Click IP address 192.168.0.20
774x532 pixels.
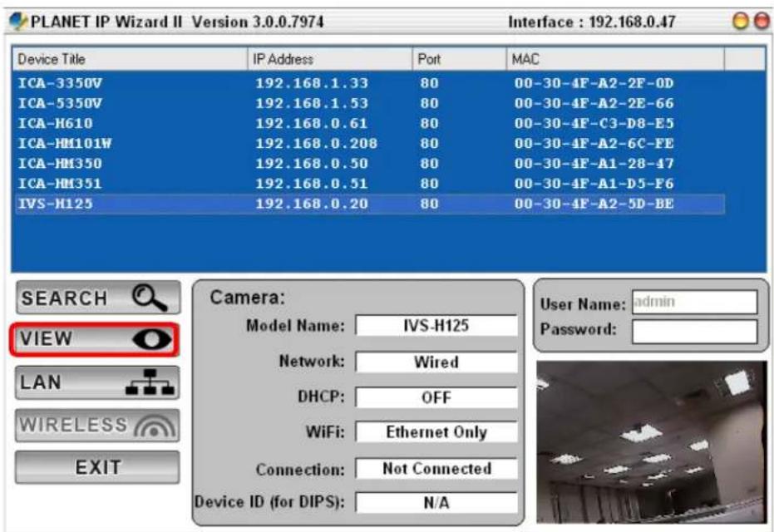312,204
